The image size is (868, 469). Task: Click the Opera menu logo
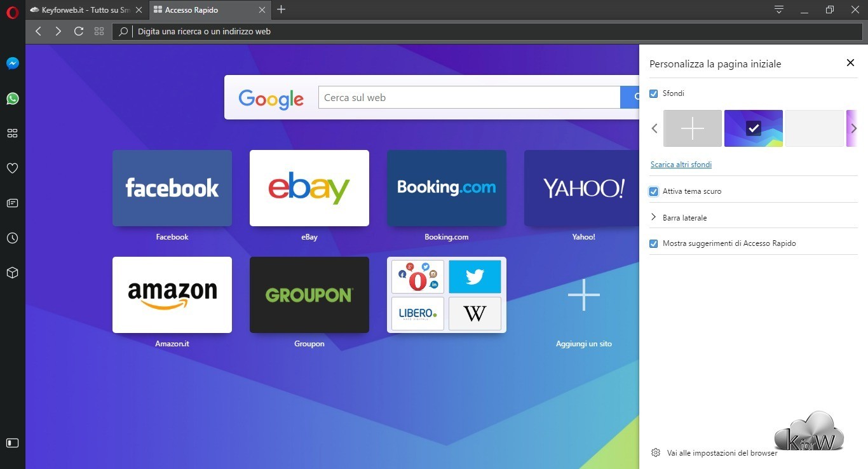tap(12, 12)
